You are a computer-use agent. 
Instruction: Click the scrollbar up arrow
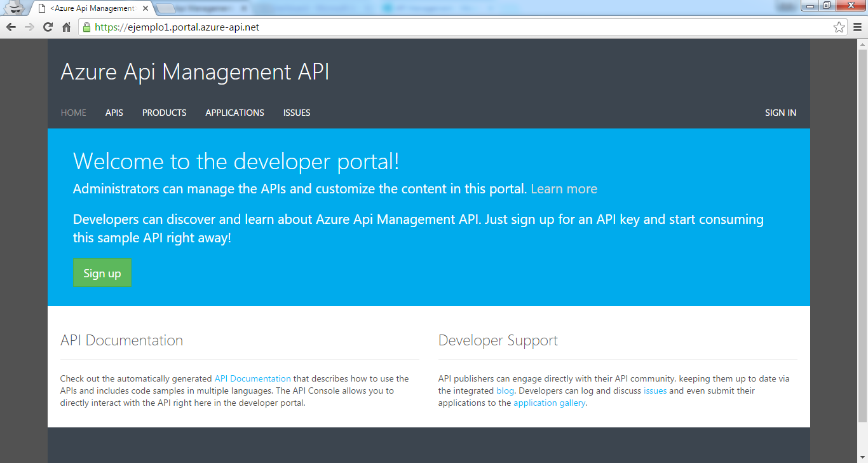coord(862,43)
